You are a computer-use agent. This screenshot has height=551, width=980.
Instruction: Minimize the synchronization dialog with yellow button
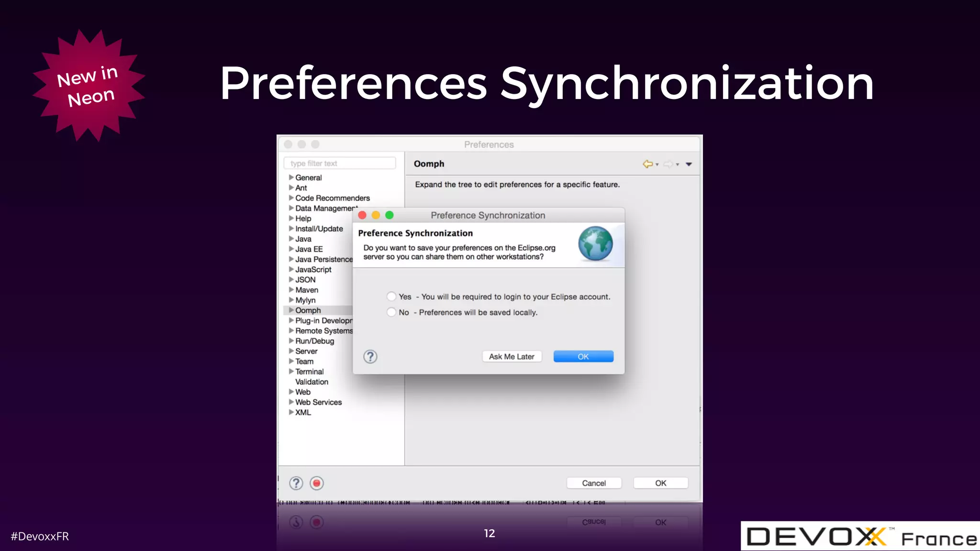coord(376,215)
